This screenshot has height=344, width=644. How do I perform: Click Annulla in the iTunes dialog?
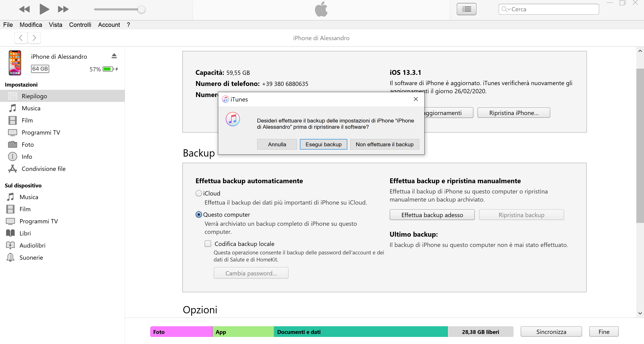coord(277,144)
